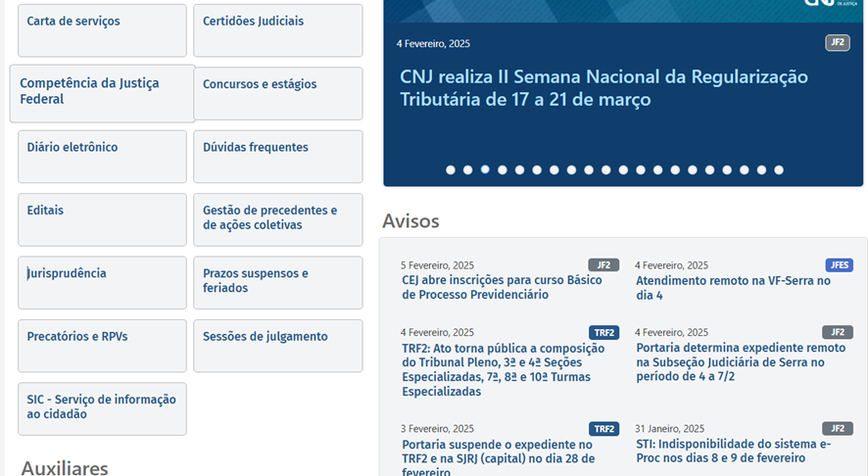The height and width of the screenshot is (476, 868).
Task: Select the tenth carousel slide dot
Action: 606,169
